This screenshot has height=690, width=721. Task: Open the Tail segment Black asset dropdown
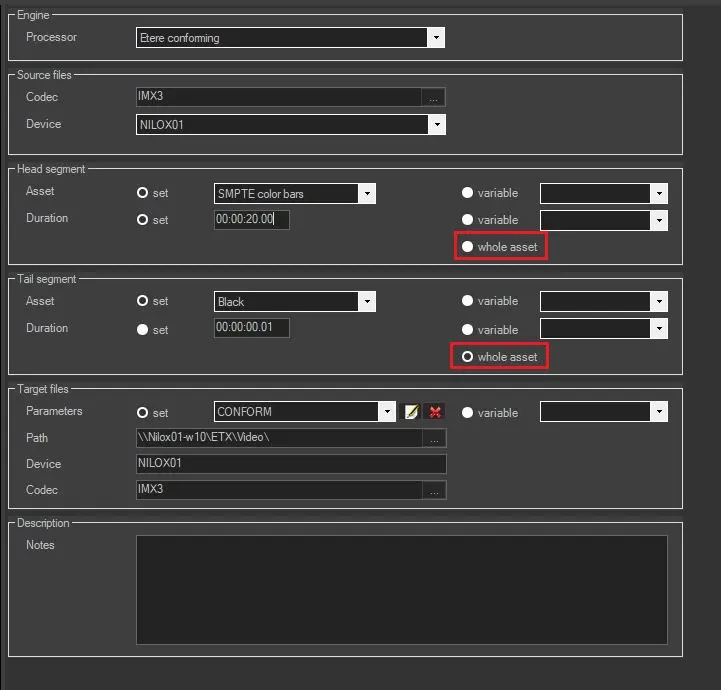click(367, 302)
